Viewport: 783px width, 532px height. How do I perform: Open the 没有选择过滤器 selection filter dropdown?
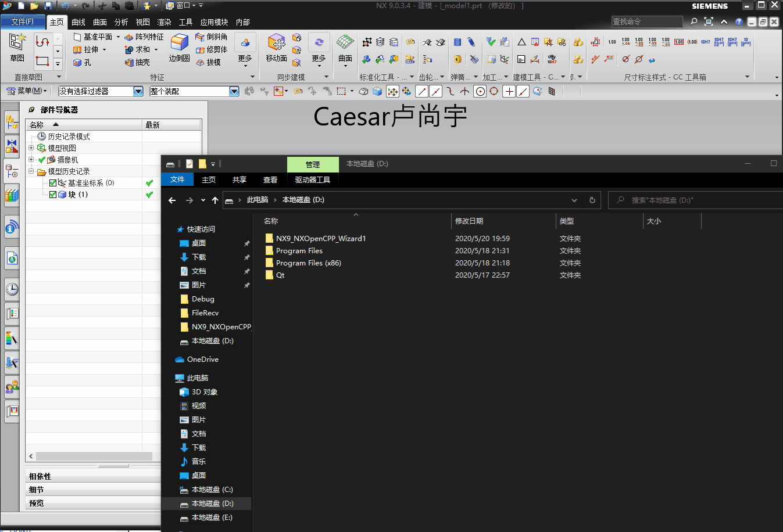coord(138,91)
